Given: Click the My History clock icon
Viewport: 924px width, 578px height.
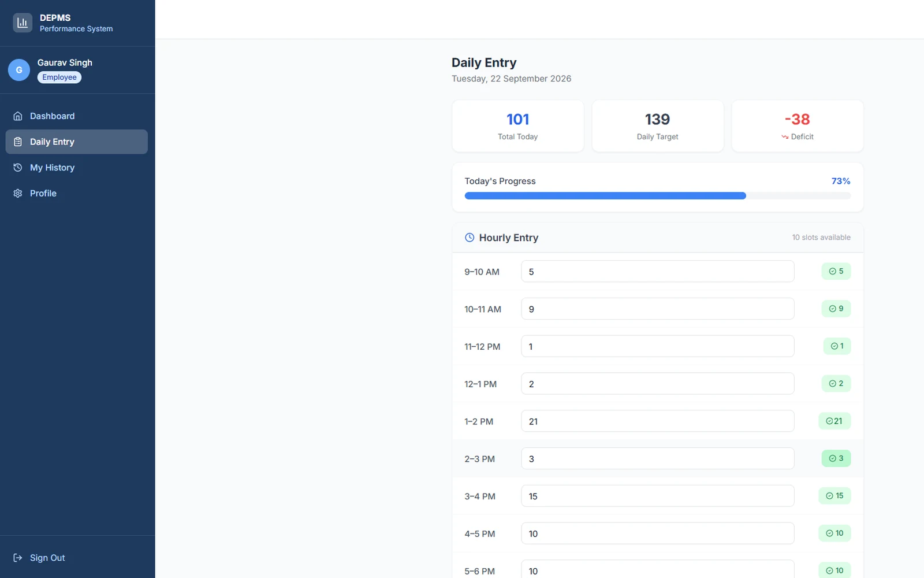Looking at the screenshot, I should coord(18,168).
